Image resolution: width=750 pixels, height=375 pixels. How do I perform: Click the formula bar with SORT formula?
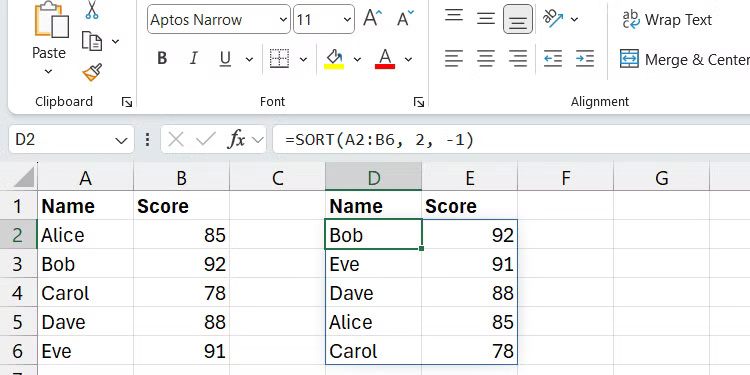click(x=511, y=140)
